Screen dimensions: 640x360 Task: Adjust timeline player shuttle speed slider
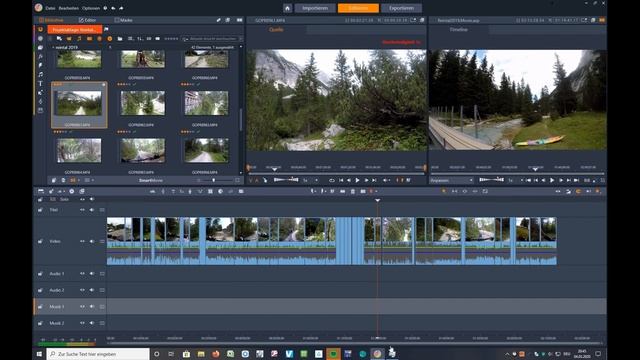pos(491,180)
